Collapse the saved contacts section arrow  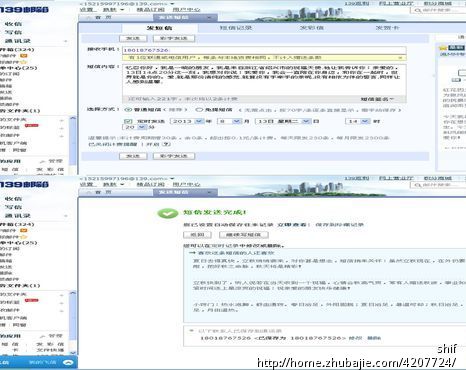point(191,331)
